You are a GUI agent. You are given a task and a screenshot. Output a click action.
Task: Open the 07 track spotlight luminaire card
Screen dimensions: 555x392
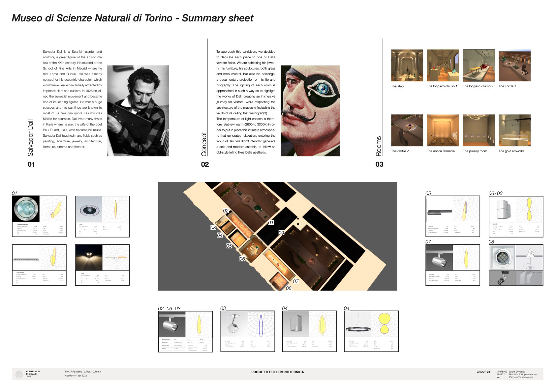[x=453, y=265]
